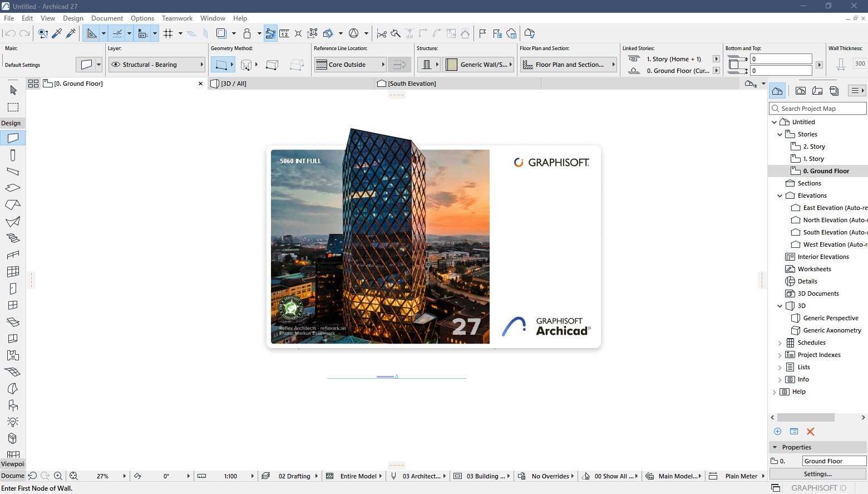Enable the Guide Lines toggle in the toolbar

point(92,33)
